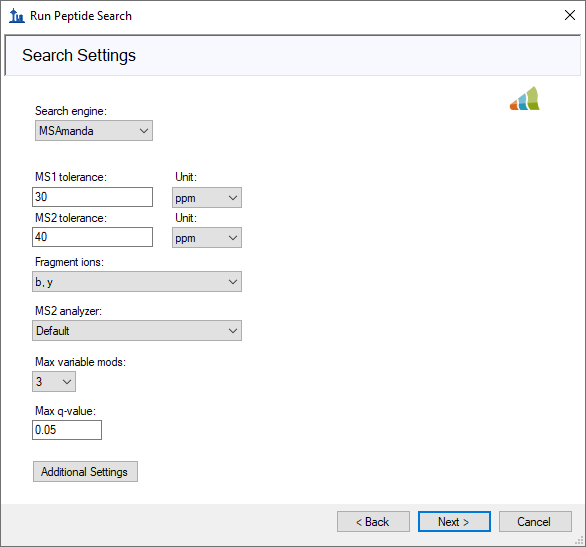Screen dimensions: 586x547
Task: Click the Fragment ions label
Action: pos(70,262)
